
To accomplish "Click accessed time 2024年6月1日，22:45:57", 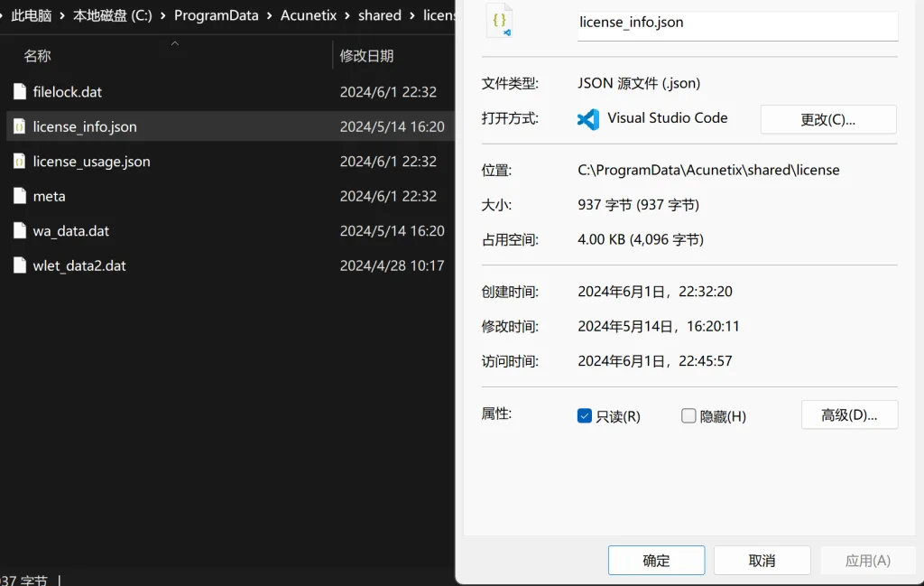I will pyautogui.click(x=655, y=361).
